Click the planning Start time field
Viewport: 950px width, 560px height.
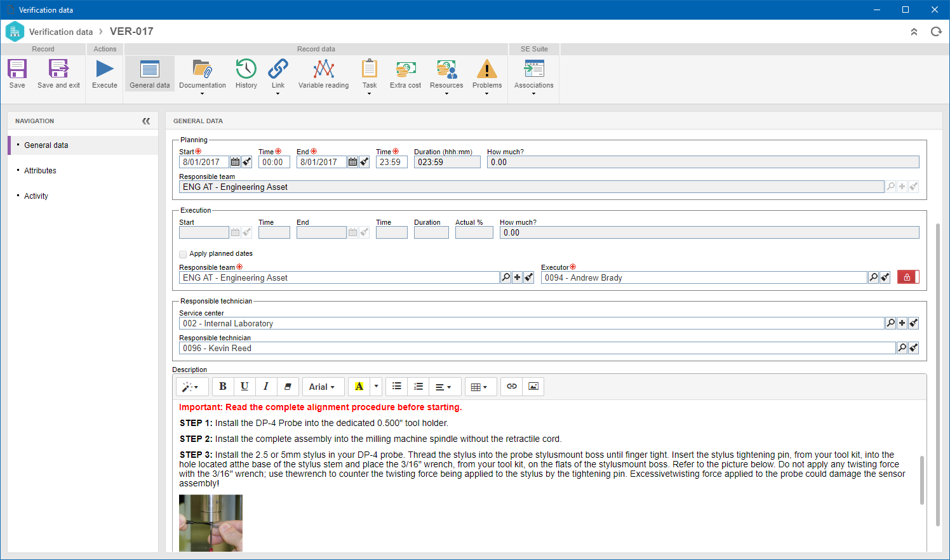(x=274, y=162)
